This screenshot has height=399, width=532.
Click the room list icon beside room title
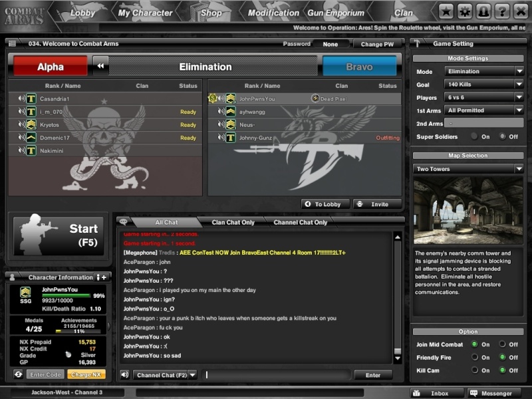tap(12, 43)
